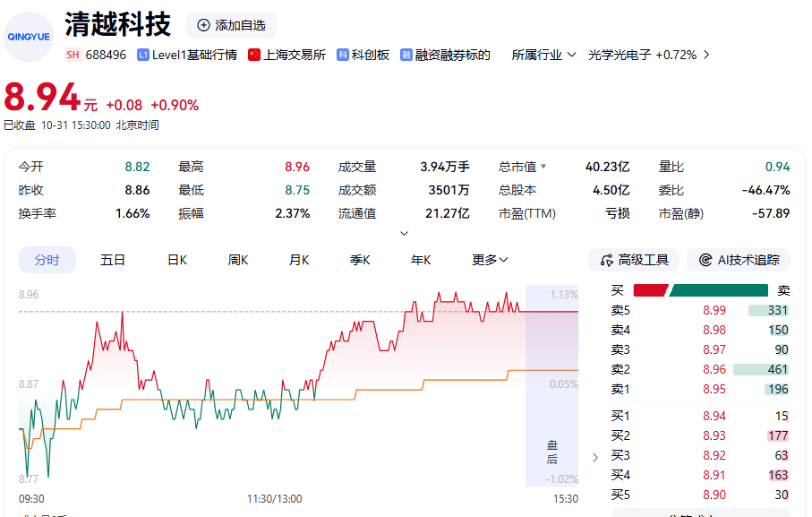The width and height of the screenshot is (812, 517).
Task: Click 卖1 price 8.95
Action: tap(714, 389)
